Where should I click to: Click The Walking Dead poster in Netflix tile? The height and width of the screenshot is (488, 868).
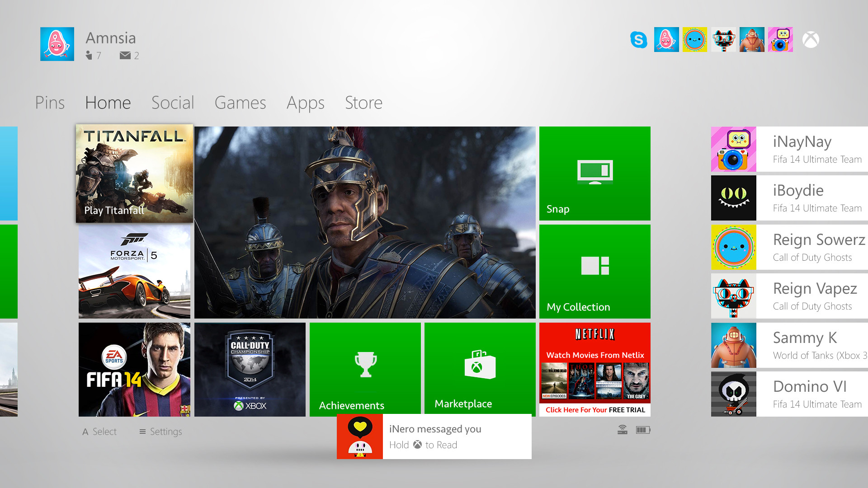pyautogui.click(x=554, y=381)
